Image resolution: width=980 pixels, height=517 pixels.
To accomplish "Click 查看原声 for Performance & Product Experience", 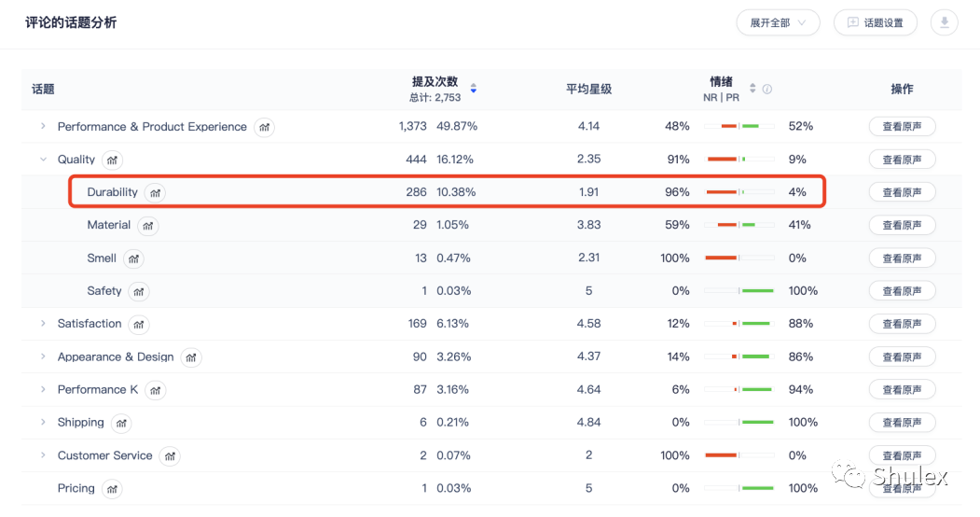I will pos(902,126).
